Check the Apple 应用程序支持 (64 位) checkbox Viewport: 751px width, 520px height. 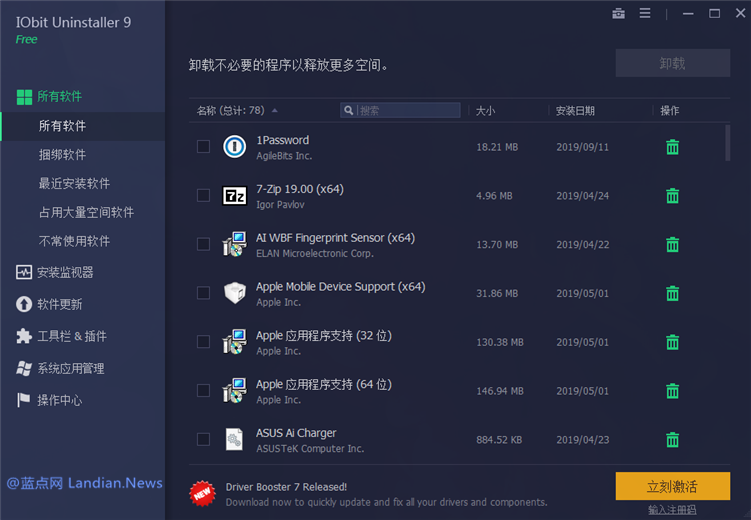(x=204, y=391)
